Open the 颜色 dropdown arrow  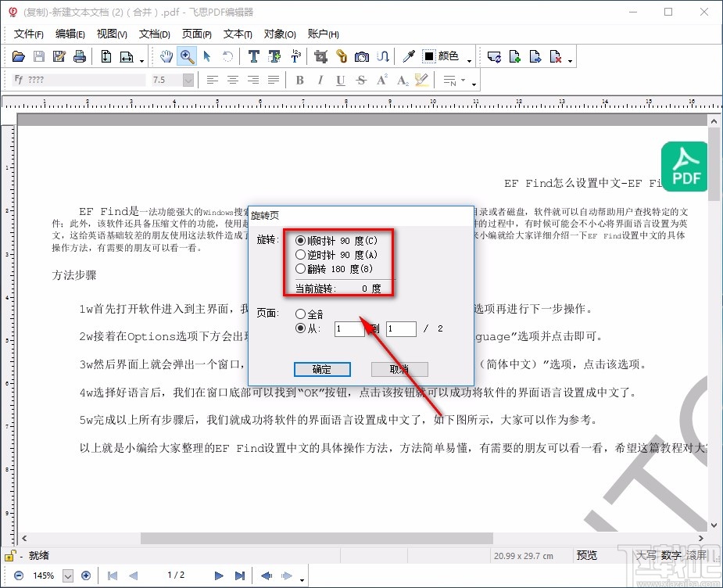tap(470, 59)
